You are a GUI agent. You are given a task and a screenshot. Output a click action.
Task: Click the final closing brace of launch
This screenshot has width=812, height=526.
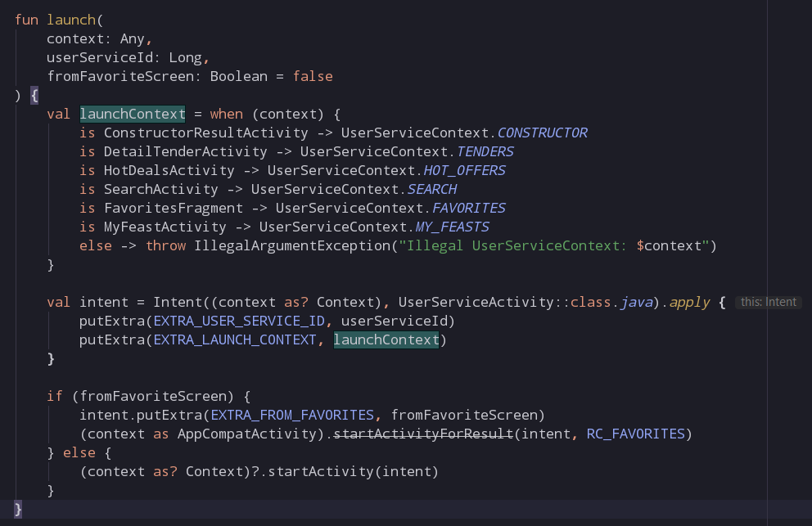18,510
